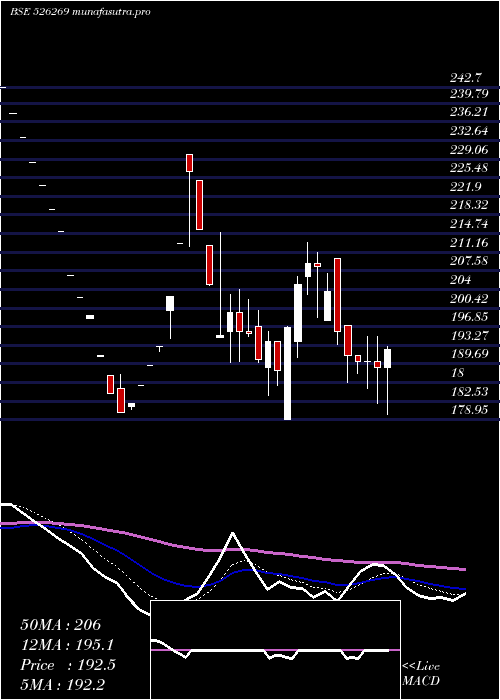The height and width of the screenshot is (700, 500).
Task: Click the '<<Live MACD' label
Action: (x=421, y=674)
